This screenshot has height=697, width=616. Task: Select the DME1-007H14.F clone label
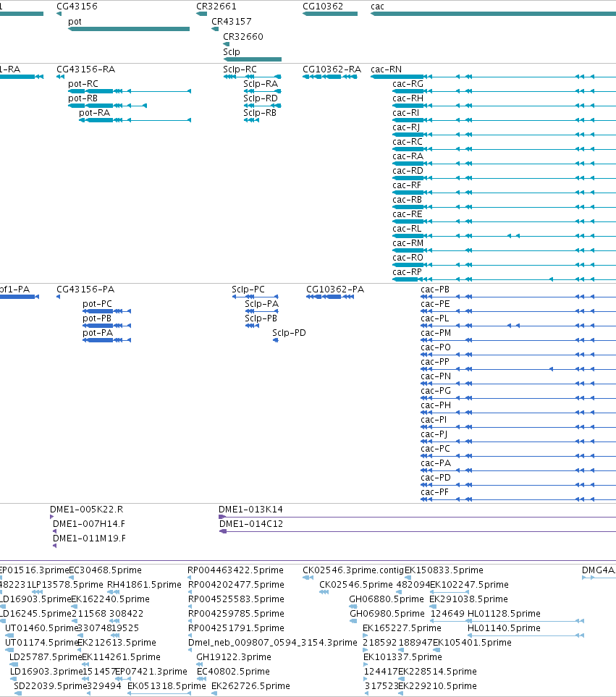click(x=89, y=523)
